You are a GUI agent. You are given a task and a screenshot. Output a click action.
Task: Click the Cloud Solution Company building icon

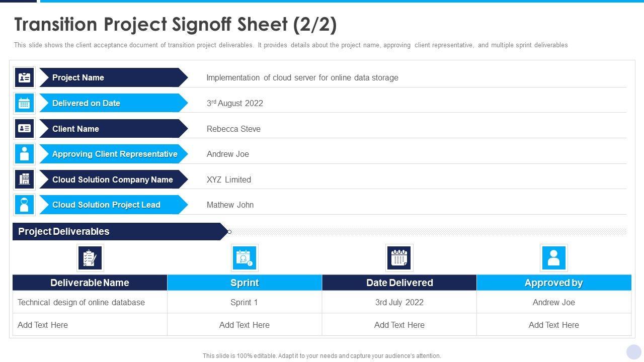coord(24,179)
